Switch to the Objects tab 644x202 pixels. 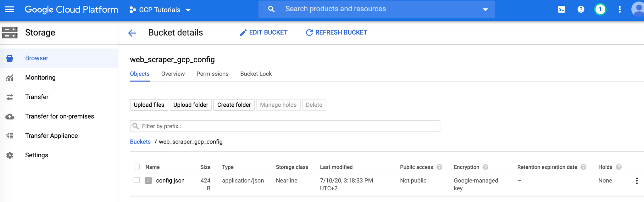coord(140,74)
